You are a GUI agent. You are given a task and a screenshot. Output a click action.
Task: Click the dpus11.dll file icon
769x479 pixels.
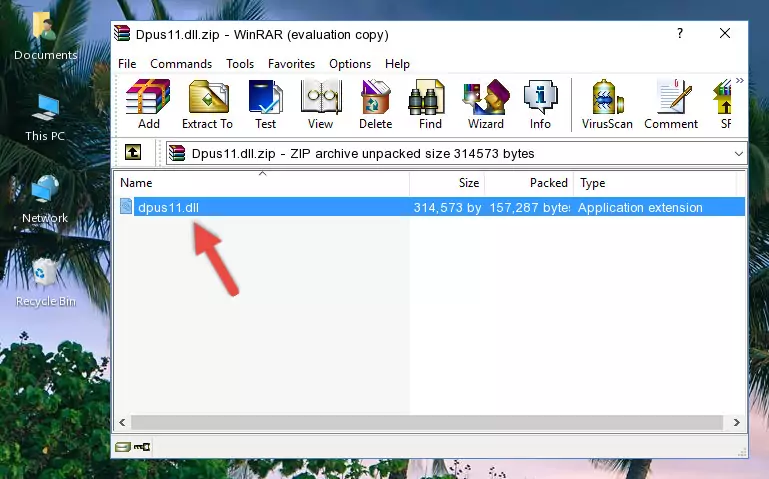(126, 206)
